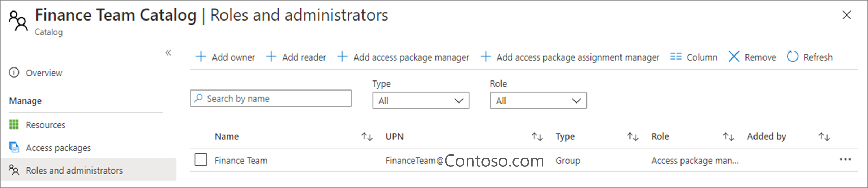Open the Column options icon
The image size is (868, 188).
pyautogui.click(x=675, y=57)
